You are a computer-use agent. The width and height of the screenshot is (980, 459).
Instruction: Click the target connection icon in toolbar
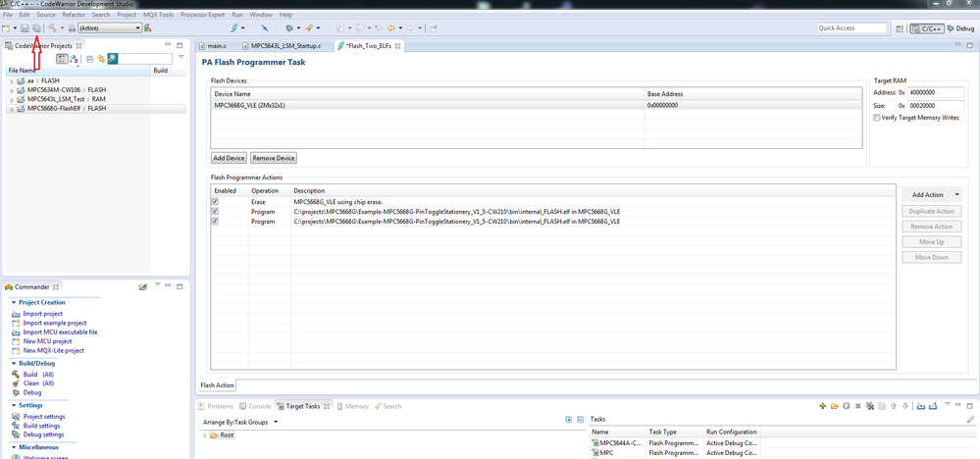265,28
